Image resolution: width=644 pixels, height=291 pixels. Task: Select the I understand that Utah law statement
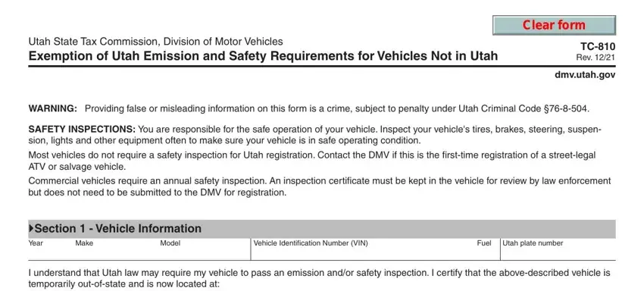point(319,278)
